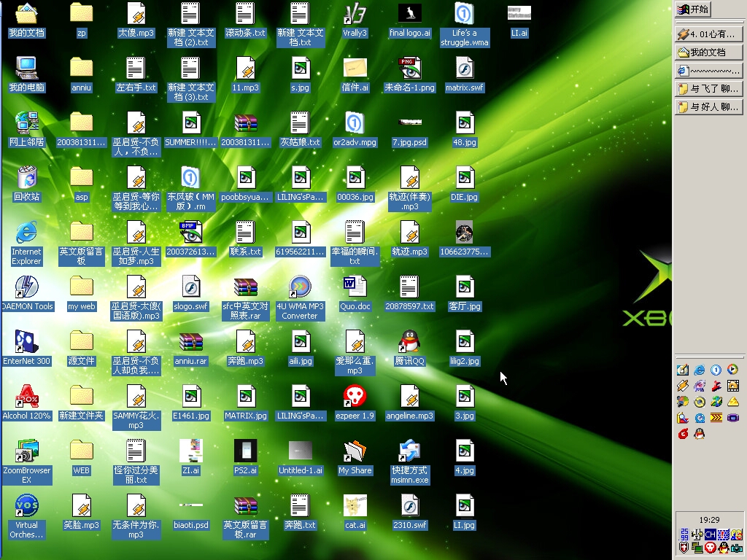
Task: Select the PS2.ai file
Action: 245,458
